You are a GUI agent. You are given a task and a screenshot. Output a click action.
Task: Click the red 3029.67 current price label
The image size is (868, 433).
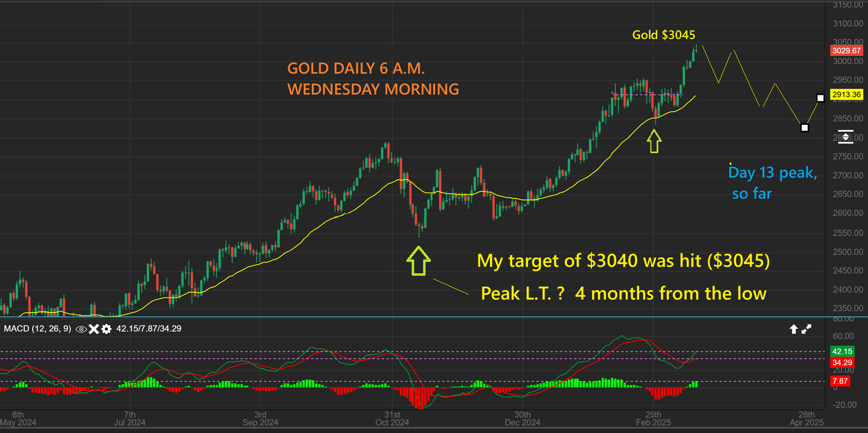pos(846,51)
